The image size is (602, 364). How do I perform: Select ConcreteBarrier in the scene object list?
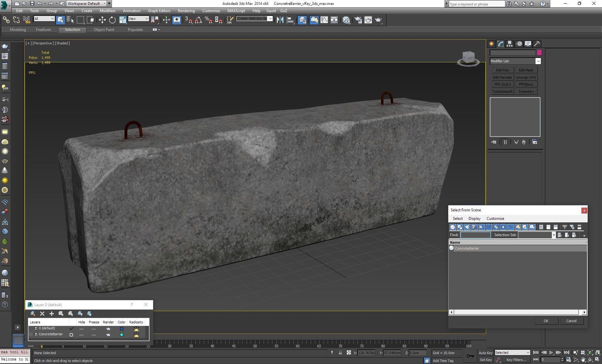pyautogui.click(x=518, y=248)
